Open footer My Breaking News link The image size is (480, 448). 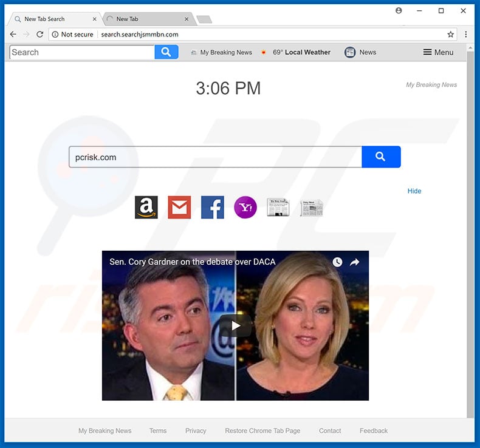pos(105,430)
